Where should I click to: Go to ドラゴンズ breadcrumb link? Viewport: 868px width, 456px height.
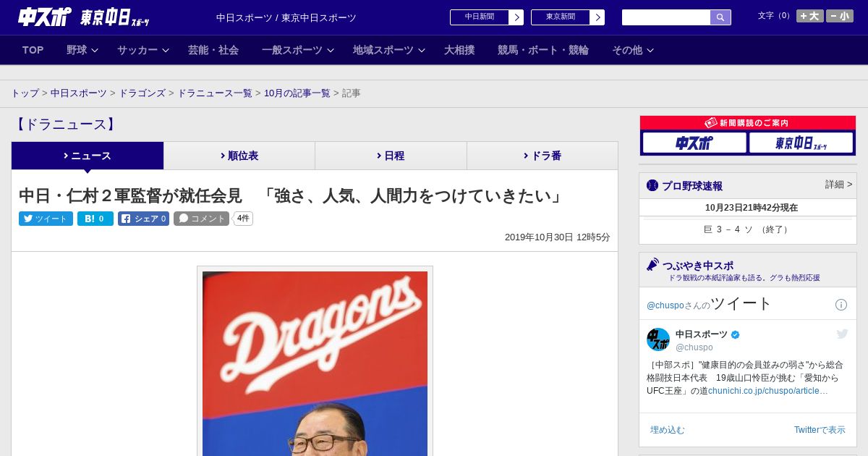click(142, 93)
